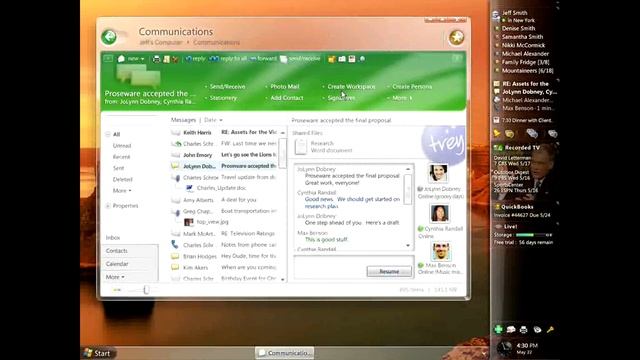Click the message list scroll down arrow

283,280
